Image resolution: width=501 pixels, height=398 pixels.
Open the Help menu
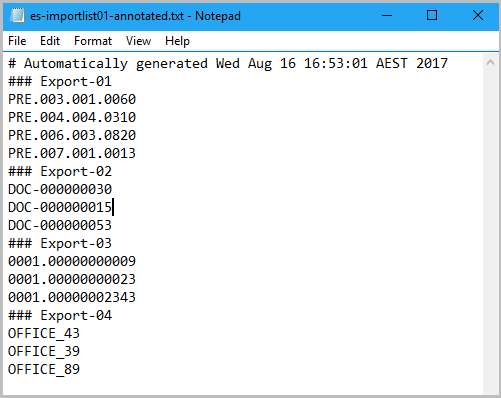[177, 41]
